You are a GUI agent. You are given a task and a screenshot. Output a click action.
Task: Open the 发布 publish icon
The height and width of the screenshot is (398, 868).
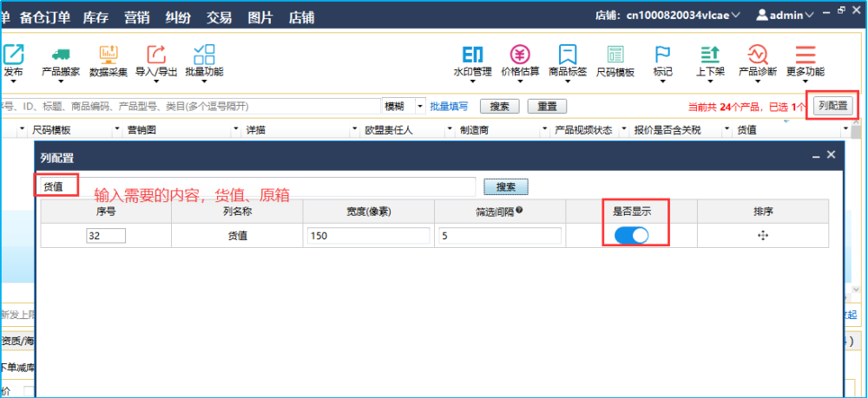(14, 54)
